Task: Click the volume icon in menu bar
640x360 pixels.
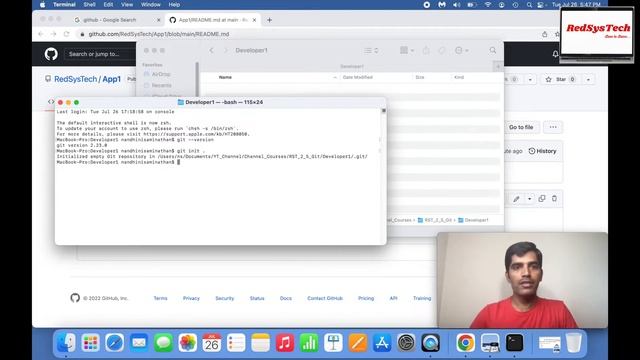Action: (456, 5)
